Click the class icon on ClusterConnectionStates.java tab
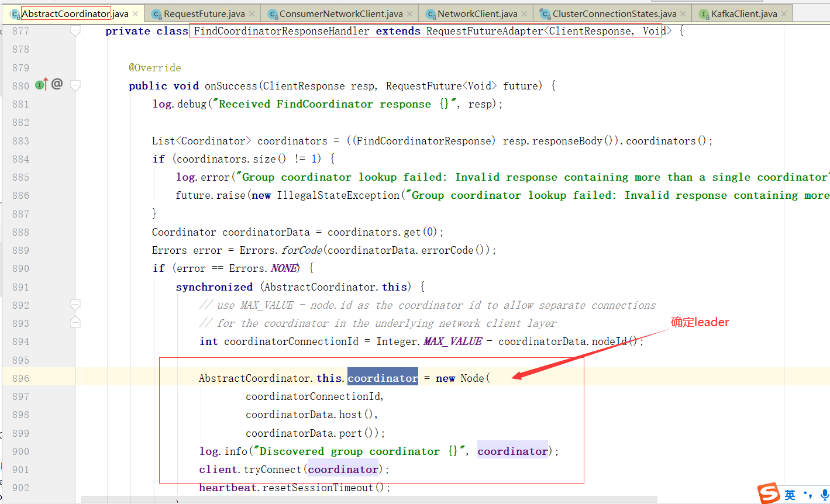 pos(545,14)
